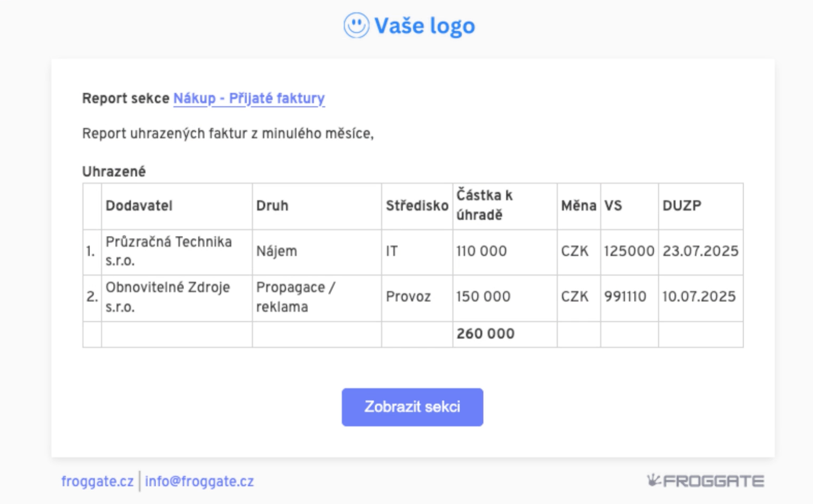Open the froggate.cz website link
813x504 pixels.
point(97,481)
